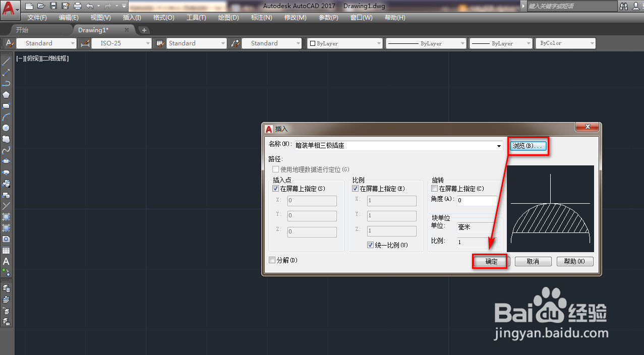644x355 pixels.
Task: Click the New drawing icon in quick access bar
Action: tap(29, 6)
